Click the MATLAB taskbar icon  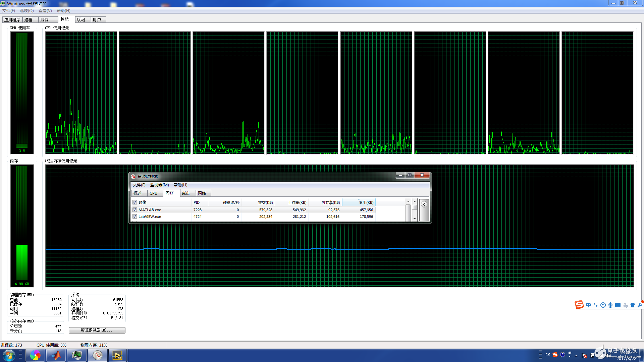pos(56,355)
